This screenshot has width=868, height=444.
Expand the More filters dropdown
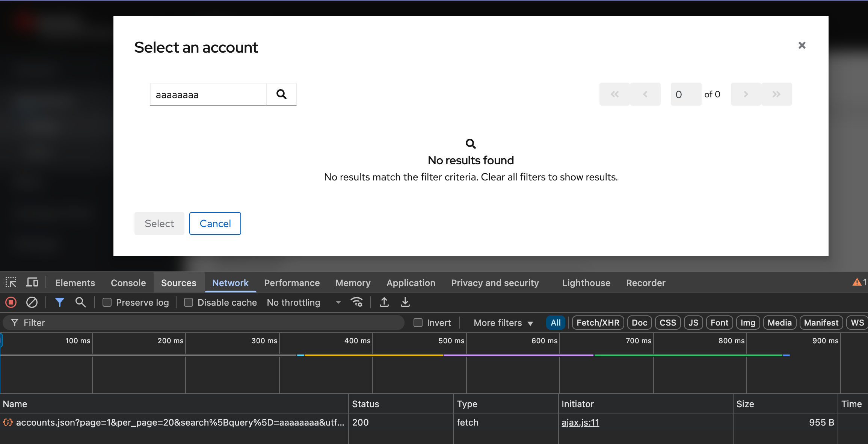[503, 323]
